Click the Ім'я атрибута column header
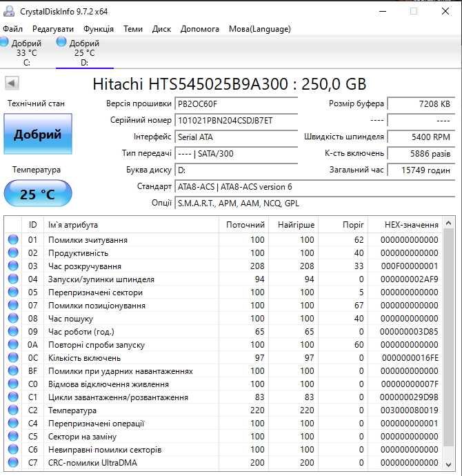The image size is (462, 476). tap(131, 225)
